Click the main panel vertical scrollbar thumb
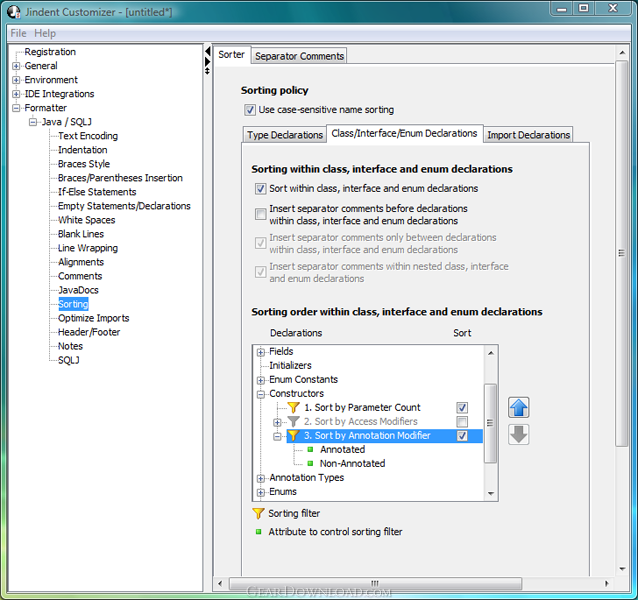 tap(621, 253)
